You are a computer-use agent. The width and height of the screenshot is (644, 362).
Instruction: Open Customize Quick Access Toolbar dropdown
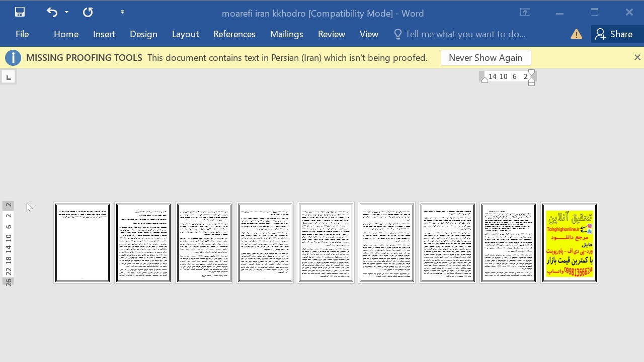click(x=122, y=12)
